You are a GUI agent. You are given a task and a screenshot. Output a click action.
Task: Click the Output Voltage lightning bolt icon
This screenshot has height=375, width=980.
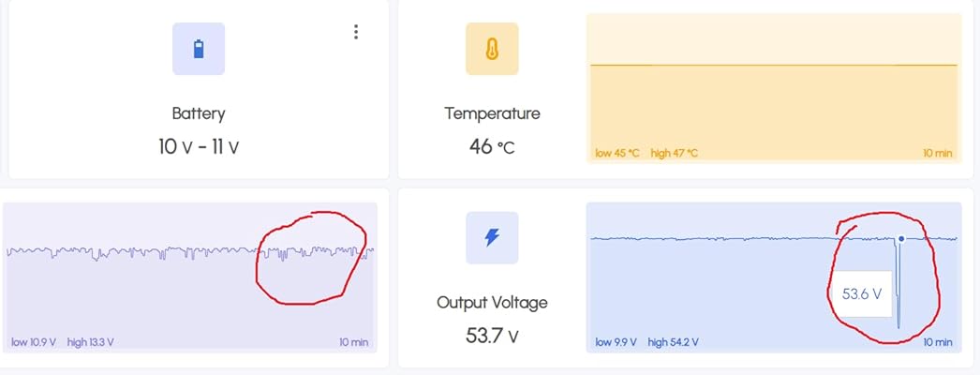coord(492,237)
